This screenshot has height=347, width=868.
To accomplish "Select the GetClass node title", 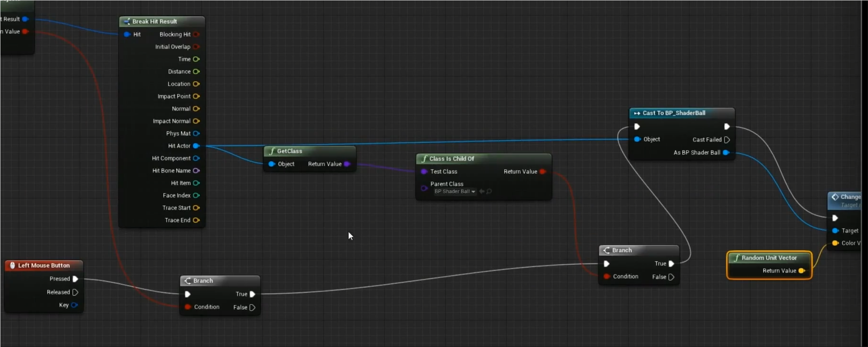I will pos(289,151).
